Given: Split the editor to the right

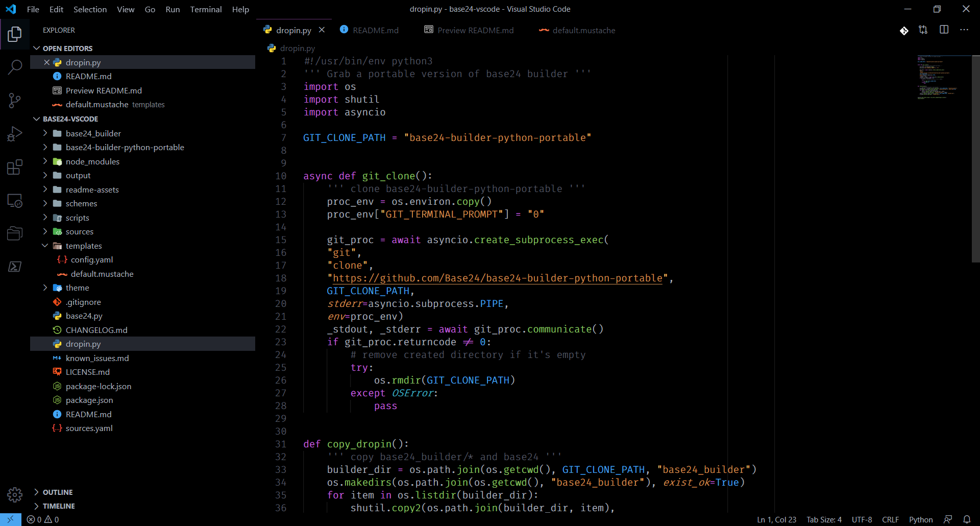Looking at the screenshot, I should pyautogui.click(x=944, y=30).
